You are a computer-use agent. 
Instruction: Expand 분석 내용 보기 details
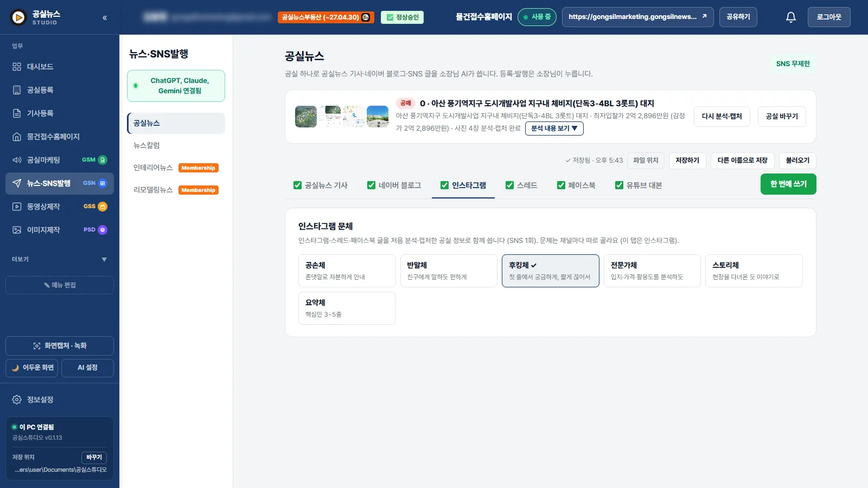[x=554, y=129]
